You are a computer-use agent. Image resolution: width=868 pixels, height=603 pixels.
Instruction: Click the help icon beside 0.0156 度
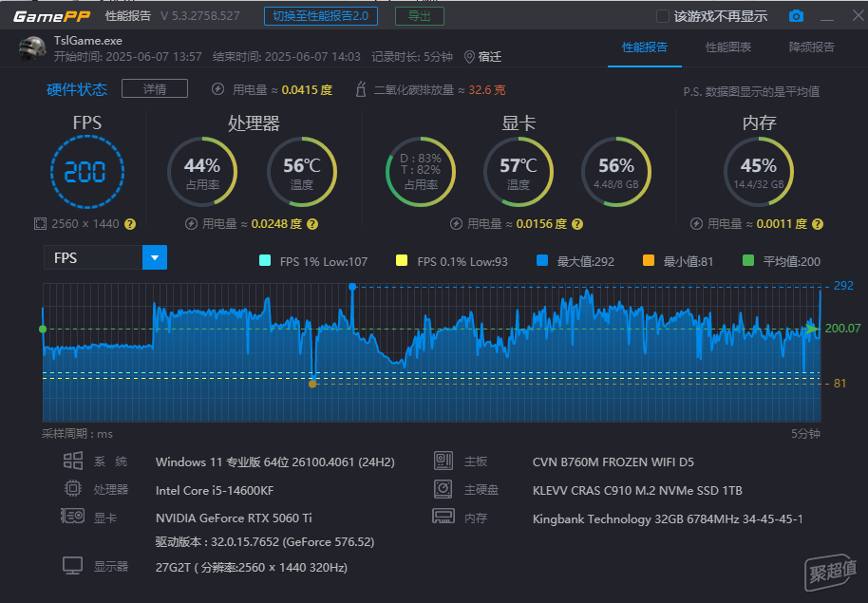(577, 224)
